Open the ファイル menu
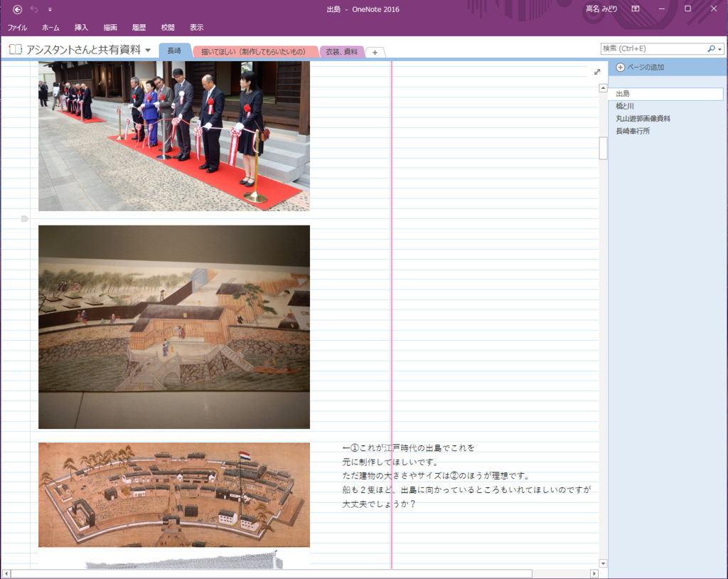728x579 pixels. click(17, 28)
